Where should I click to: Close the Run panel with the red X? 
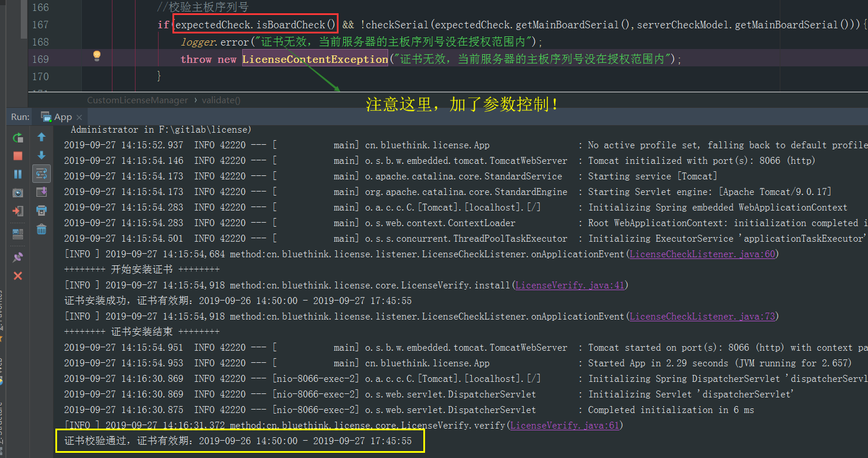18,276
